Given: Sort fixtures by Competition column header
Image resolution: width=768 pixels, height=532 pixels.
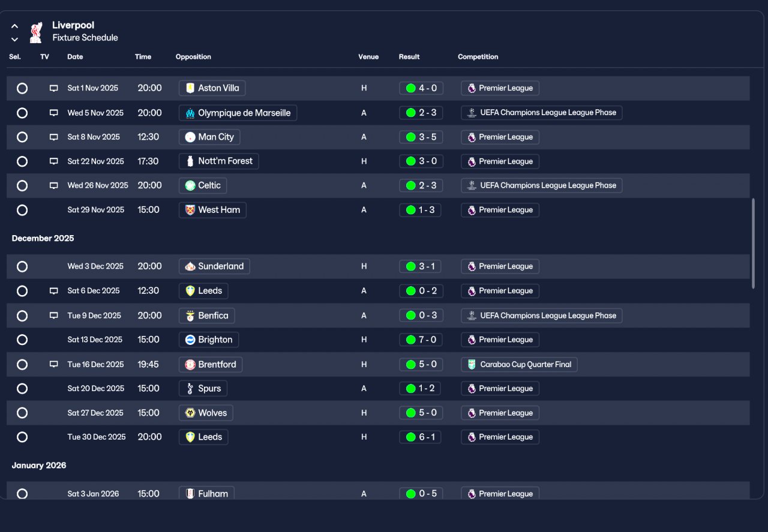Looking at the screenshot, I should tap(478, 57).
